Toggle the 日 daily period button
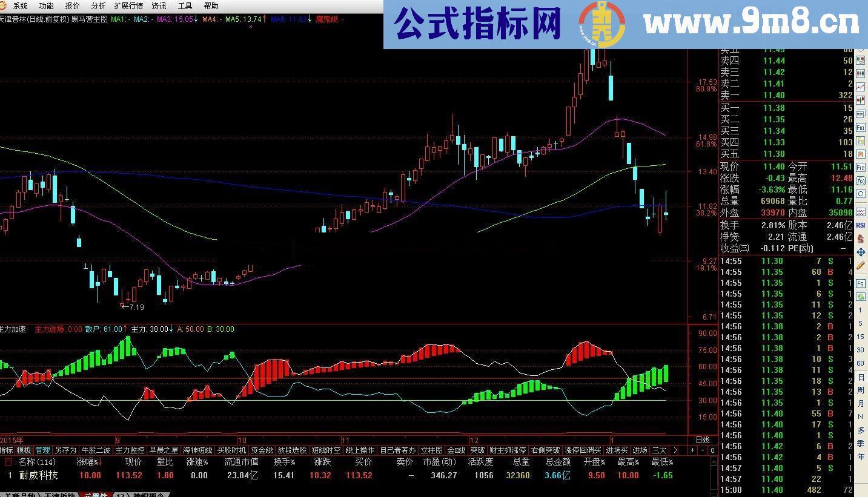868x497 pixels. [x=861, y=377]
